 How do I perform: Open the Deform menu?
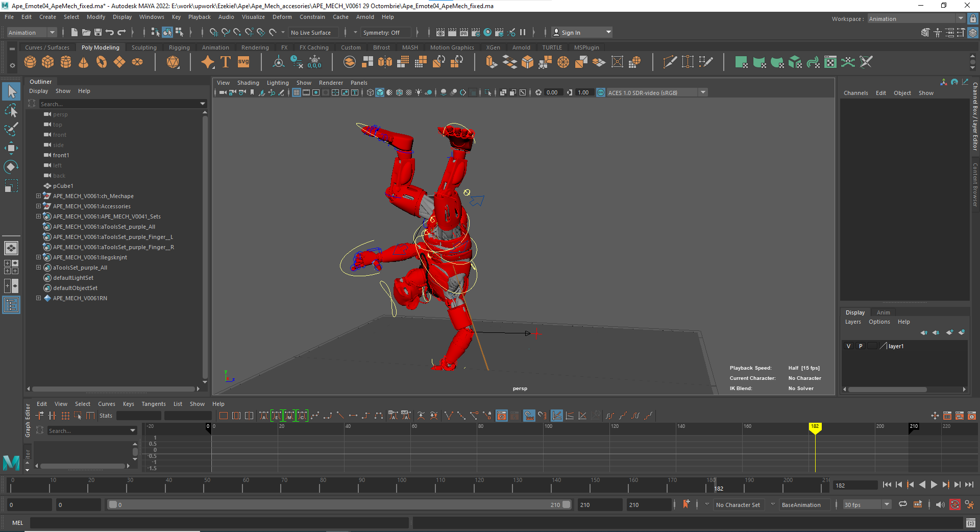pyautogui.click(x=282, y=17)
